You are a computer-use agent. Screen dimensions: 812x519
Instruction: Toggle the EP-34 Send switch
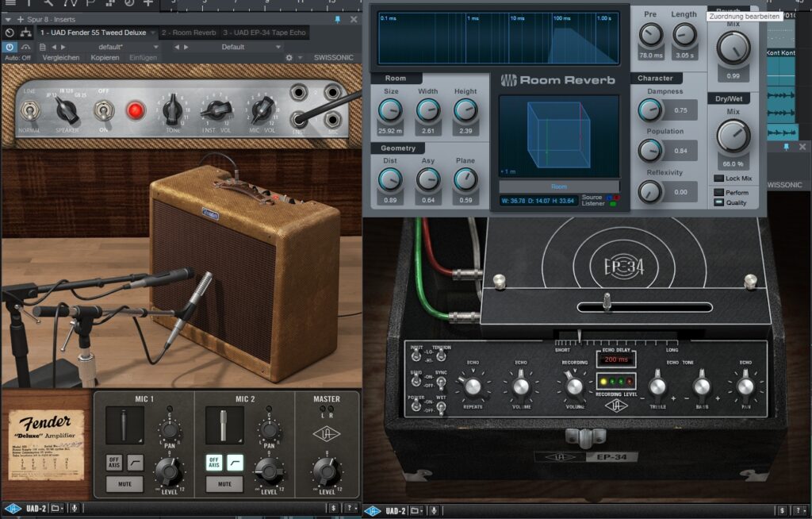416,381
